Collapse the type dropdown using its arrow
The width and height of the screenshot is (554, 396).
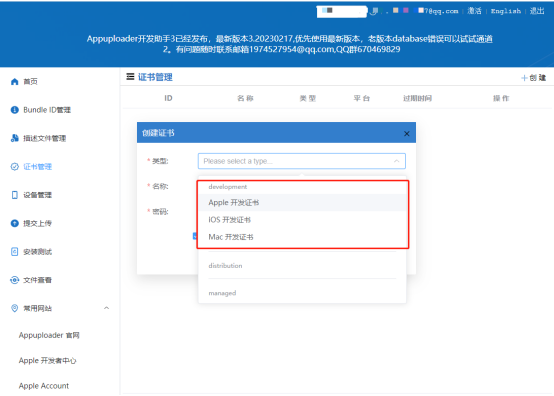click(396, 161)
